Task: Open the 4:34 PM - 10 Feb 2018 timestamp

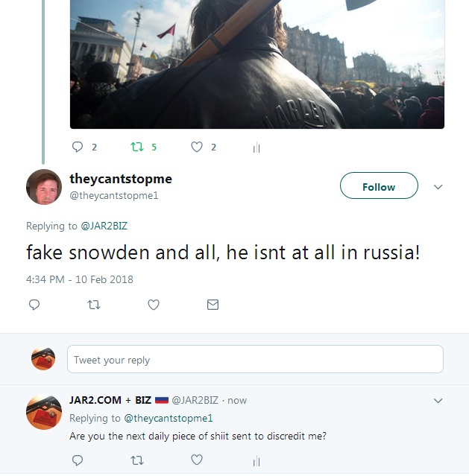Action: [x=80, y=279]
